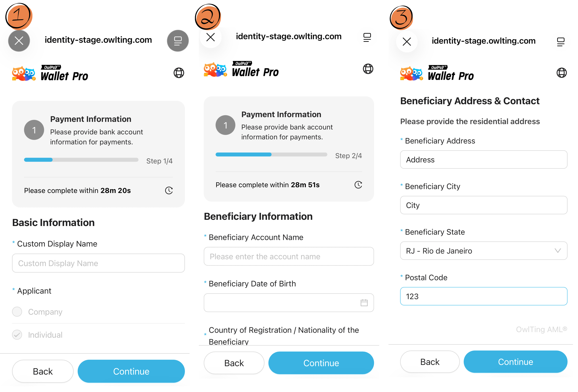This screenshot has width=578, height=392.
Task: Click the timer clock icon beside 28m 20s
Action: point(169,190)
